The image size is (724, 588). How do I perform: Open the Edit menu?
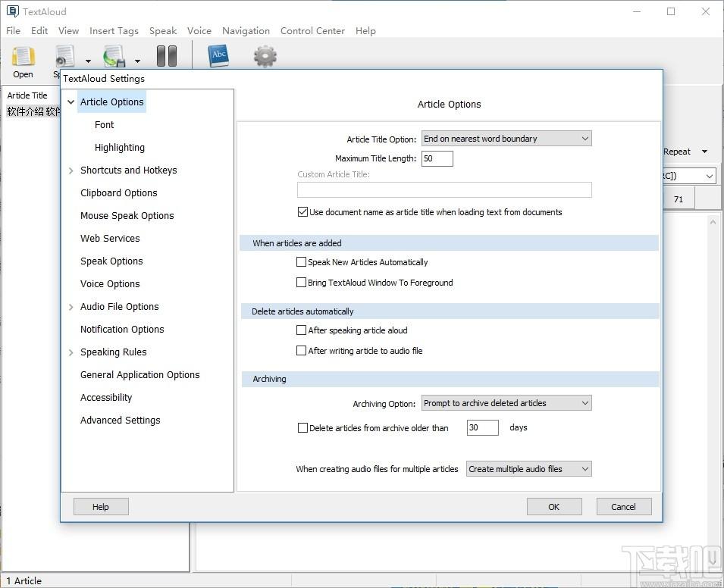(39, 31)
